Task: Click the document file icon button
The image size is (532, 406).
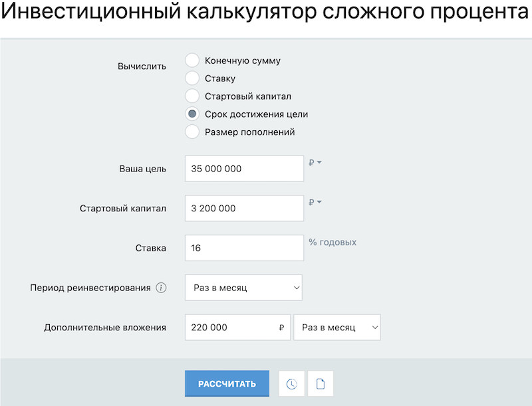Action: click(x=321, y=384)
